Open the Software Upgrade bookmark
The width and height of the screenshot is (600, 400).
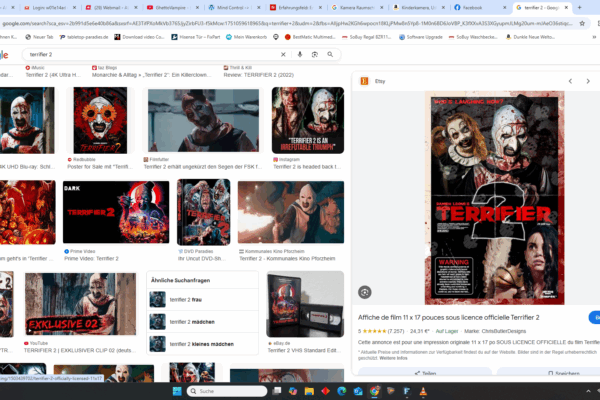421,37
